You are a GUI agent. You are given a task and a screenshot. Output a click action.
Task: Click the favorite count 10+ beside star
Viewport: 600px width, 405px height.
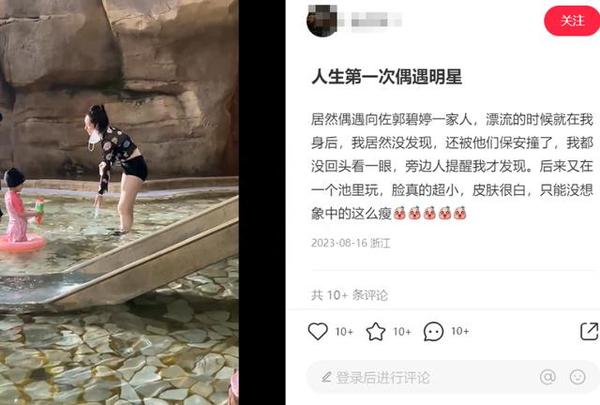point(402,332)
